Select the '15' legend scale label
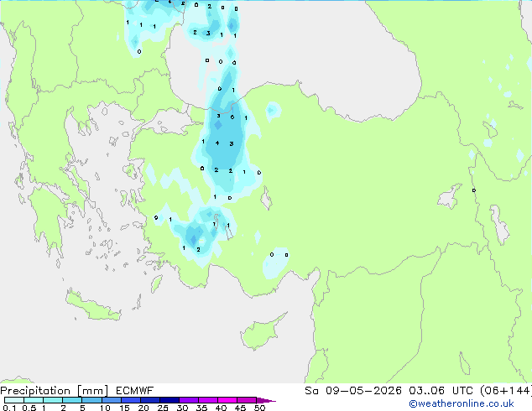The height and width of the screenshot is (411, 532). pos(124,408)
